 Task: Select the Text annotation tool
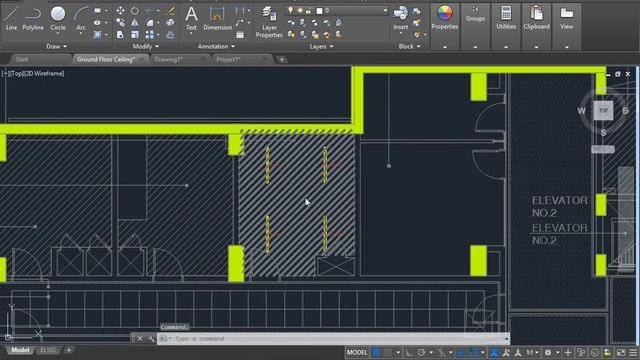(191, 19)
